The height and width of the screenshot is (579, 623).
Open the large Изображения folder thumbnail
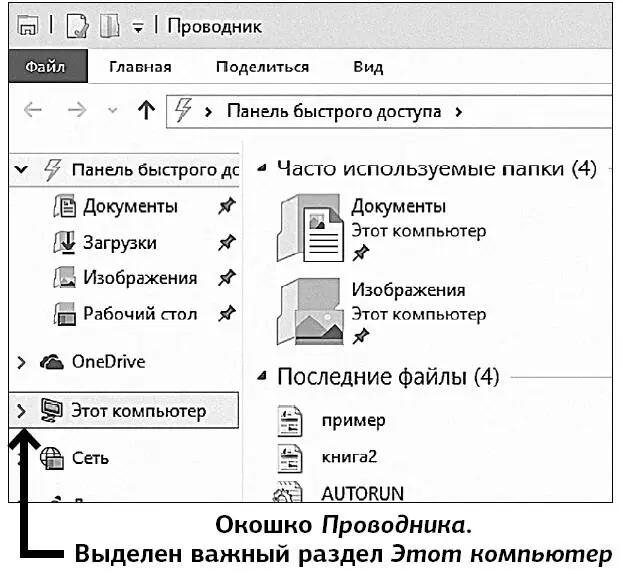click(x=310, y=311)
